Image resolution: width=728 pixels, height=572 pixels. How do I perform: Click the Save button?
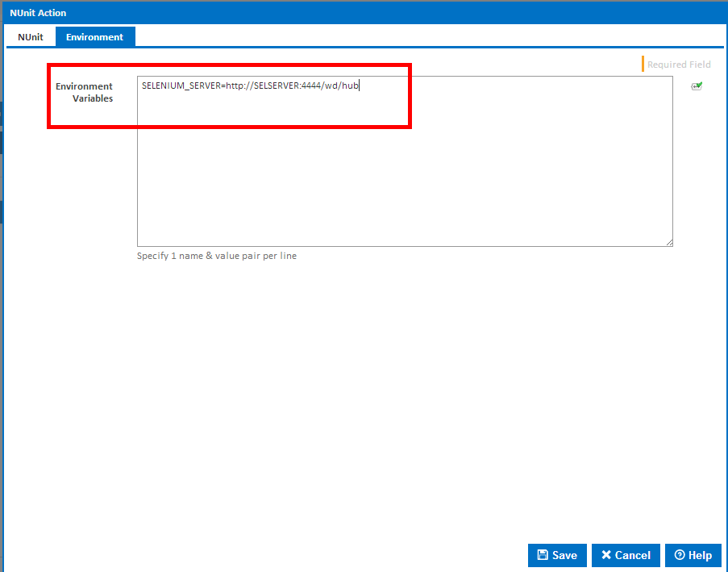(x=557, y=555)
